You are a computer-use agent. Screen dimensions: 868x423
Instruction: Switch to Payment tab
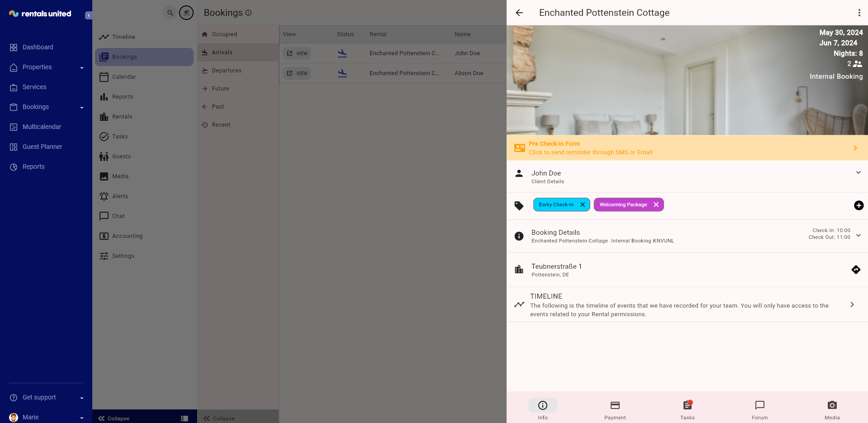(x=615, y=409)
